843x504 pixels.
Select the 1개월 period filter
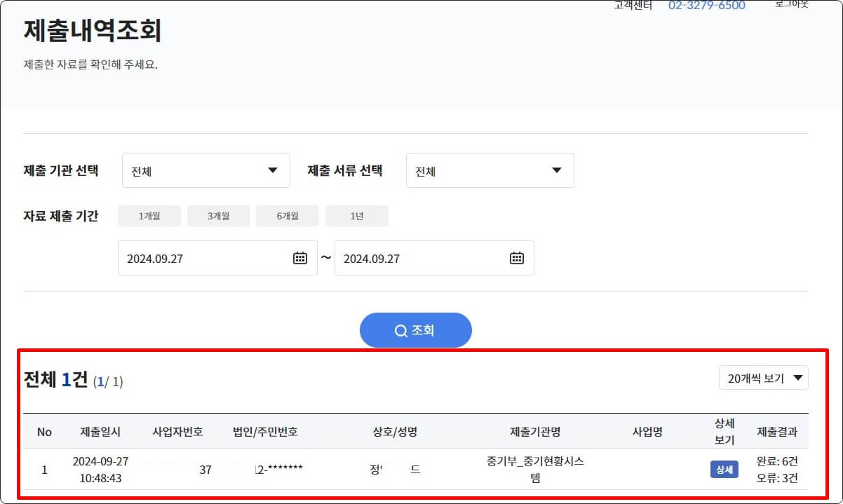coord(149,216)
